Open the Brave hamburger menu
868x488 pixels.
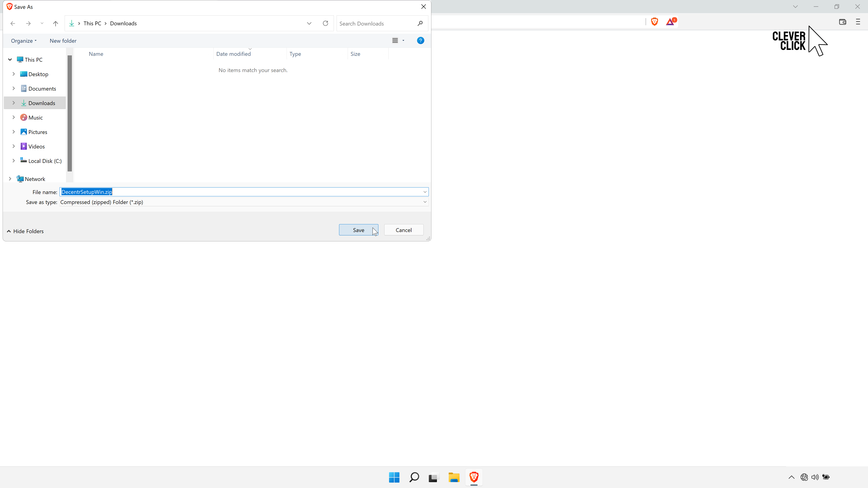[x=858, y=22]
